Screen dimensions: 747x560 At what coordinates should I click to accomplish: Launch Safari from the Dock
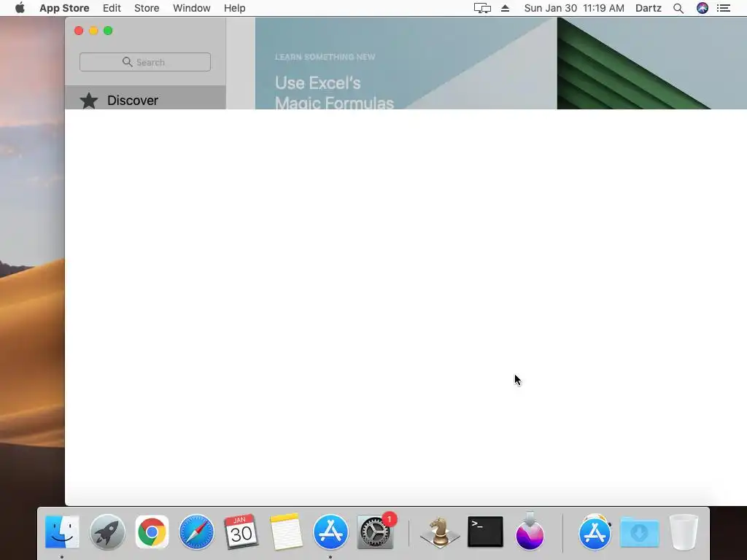[196, 532]
